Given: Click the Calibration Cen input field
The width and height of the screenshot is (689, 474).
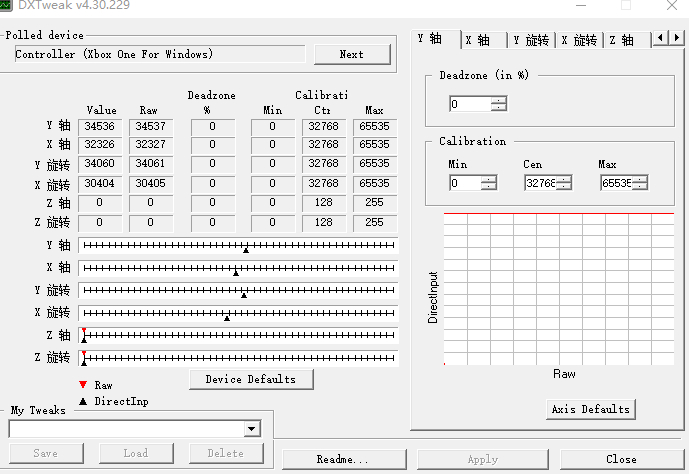Looking at the screenshot, I should pos(540,183).
